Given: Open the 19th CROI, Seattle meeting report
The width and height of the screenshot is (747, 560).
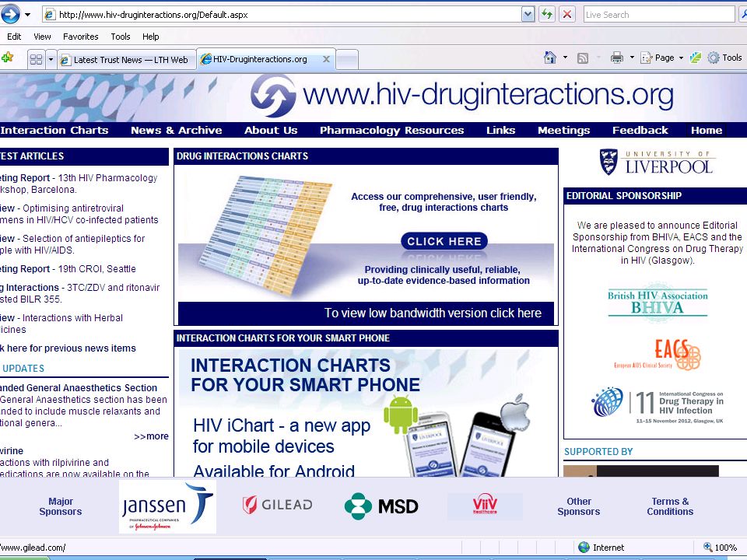Looking at the screenshot, I should (x=67, y=269).
